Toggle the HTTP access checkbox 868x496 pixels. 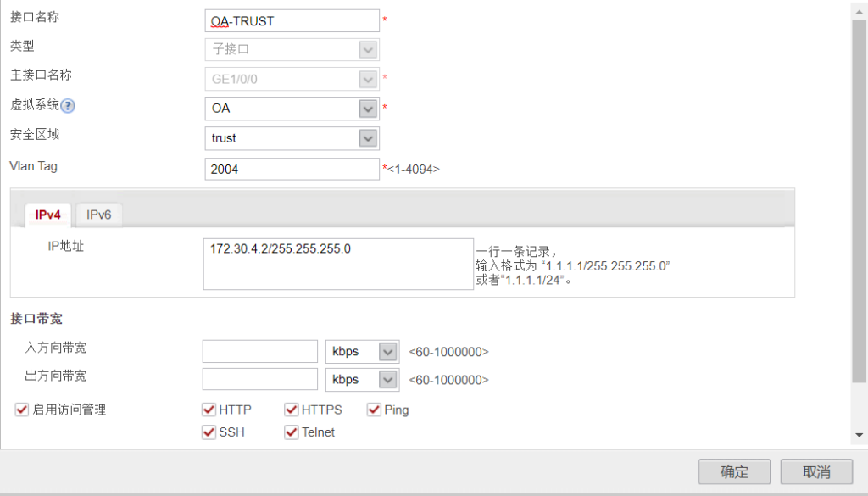(209, 410)
